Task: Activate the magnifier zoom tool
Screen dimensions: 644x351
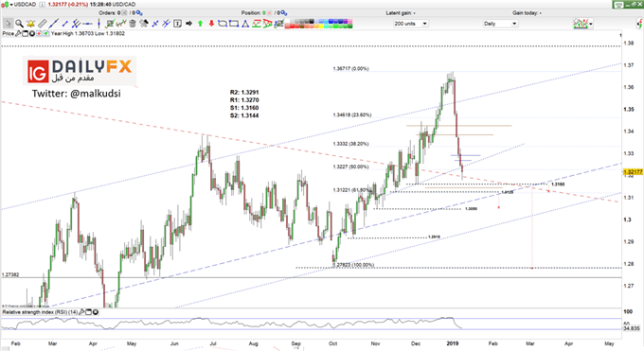Action: pos(19,24)
